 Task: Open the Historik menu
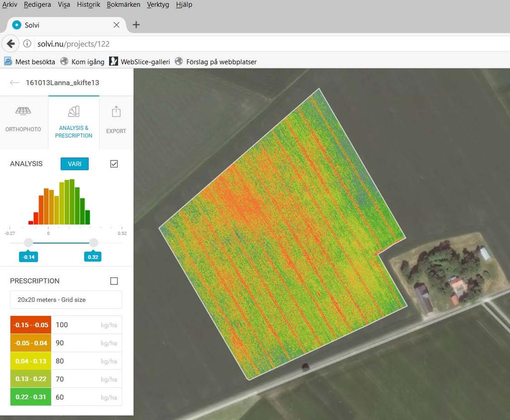tap(89, 4)
